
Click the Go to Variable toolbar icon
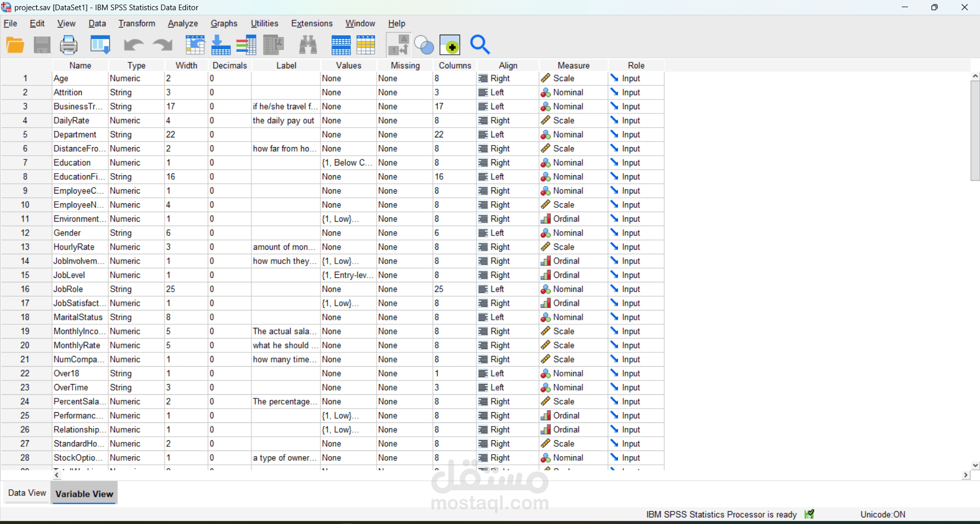(221, 45)
